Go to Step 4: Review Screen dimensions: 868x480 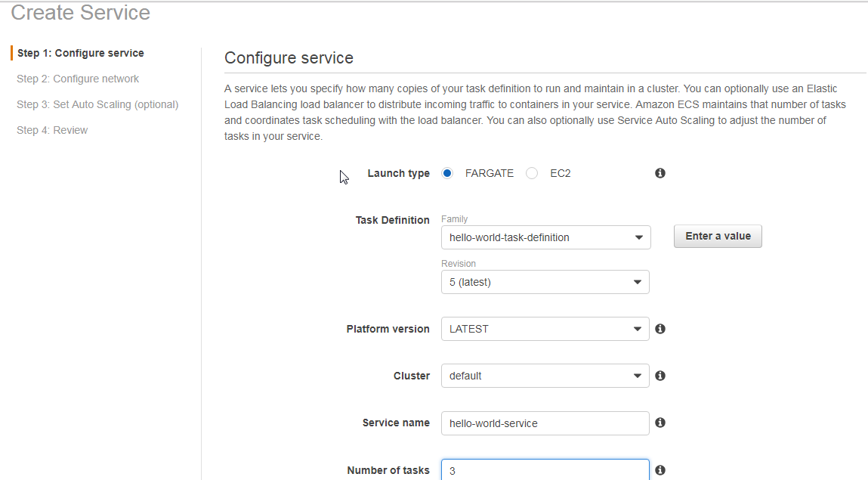[52, 130]
